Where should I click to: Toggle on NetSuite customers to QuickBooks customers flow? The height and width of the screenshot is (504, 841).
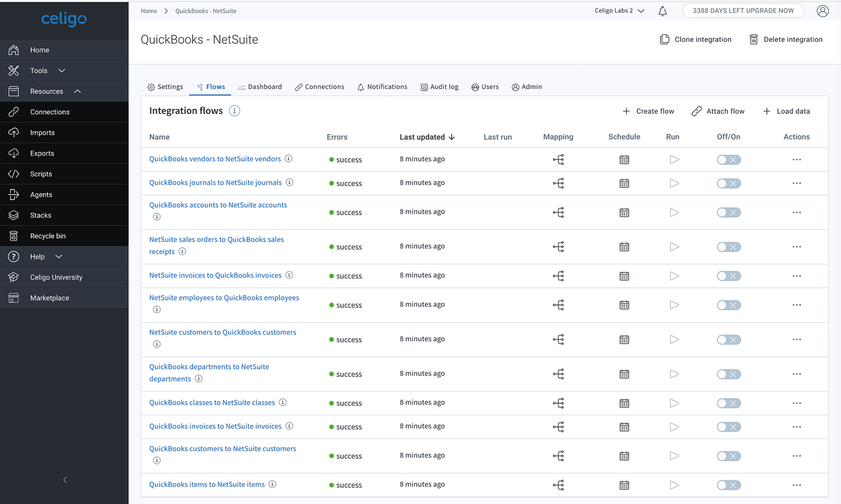(x=728, y=340)
